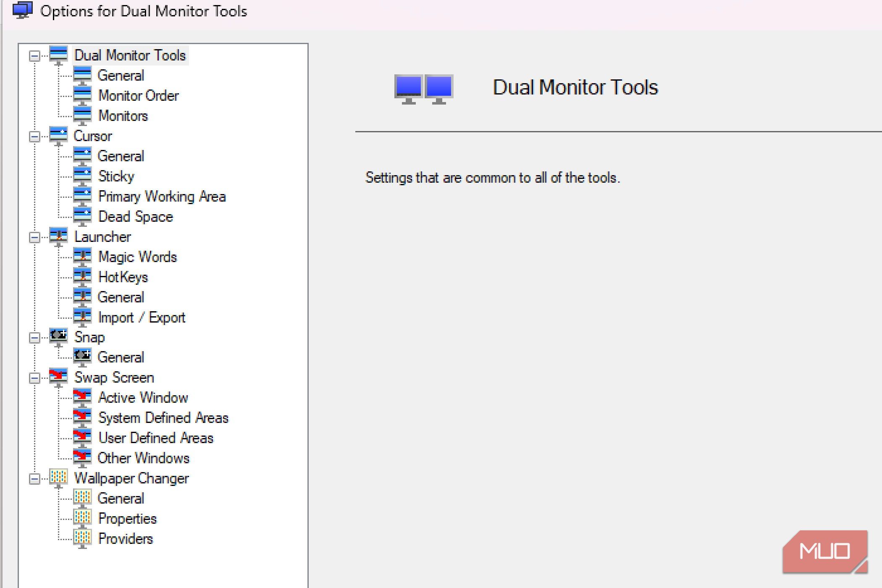Select the Launcher label
The image size is (882, 588).
[103, 237]
